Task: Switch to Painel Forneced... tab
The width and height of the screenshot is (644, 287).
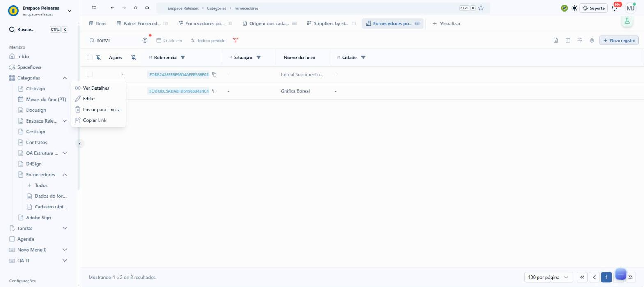Action: pos(142,23)
